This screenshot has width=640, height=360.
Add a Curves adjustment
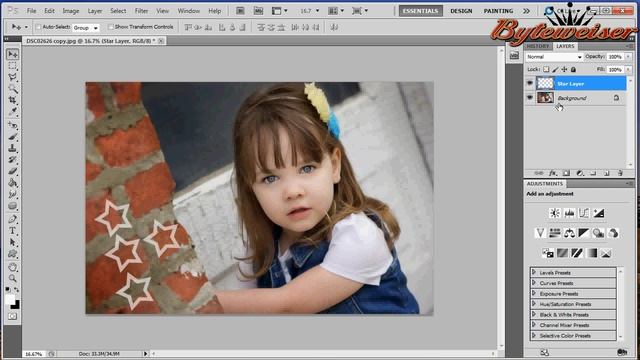(x=584, y=213)
